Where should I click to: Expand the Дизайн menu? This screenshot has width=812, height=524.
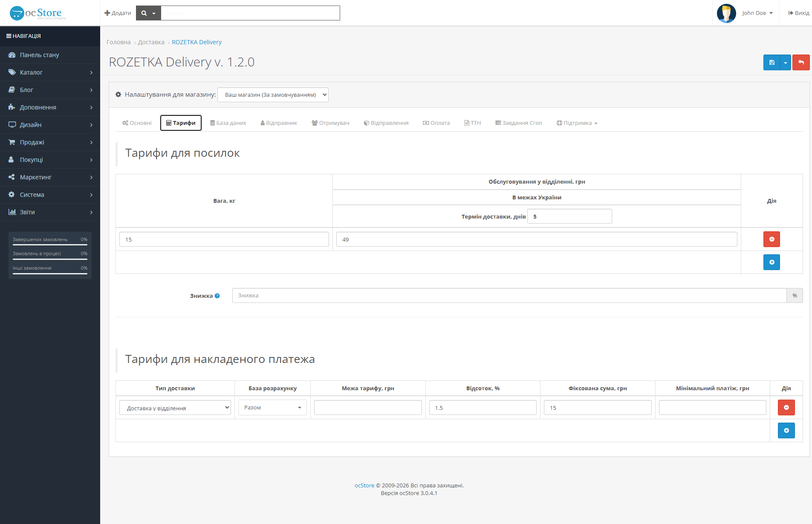coord(50,125)
